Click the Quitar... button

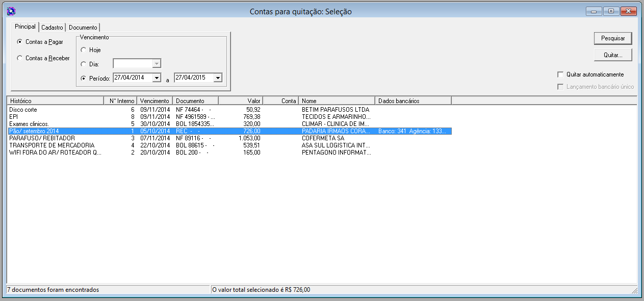tap(612, 54)
